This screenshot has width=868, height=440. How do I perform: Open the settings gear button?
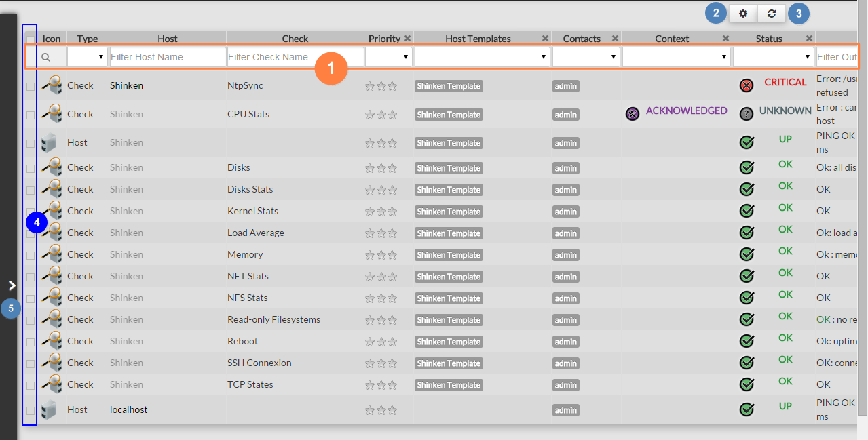743,14
